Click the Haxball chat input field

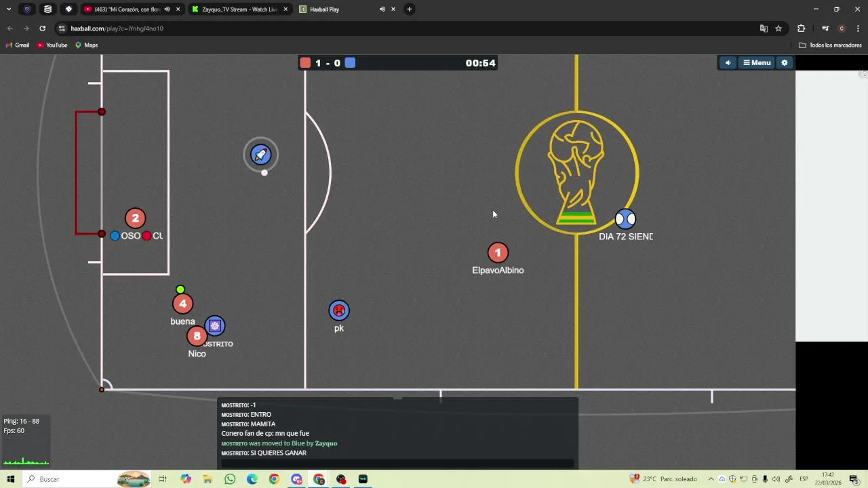[x=397, y=464]
